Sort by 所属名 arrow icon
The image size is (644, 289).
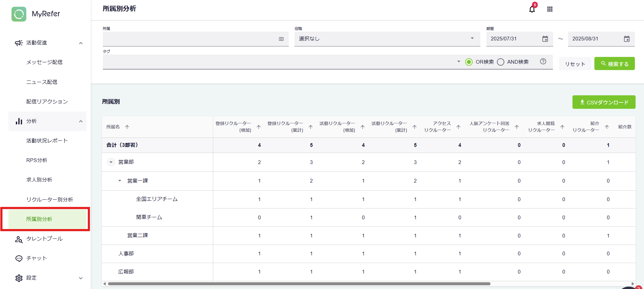pos(127,127)
